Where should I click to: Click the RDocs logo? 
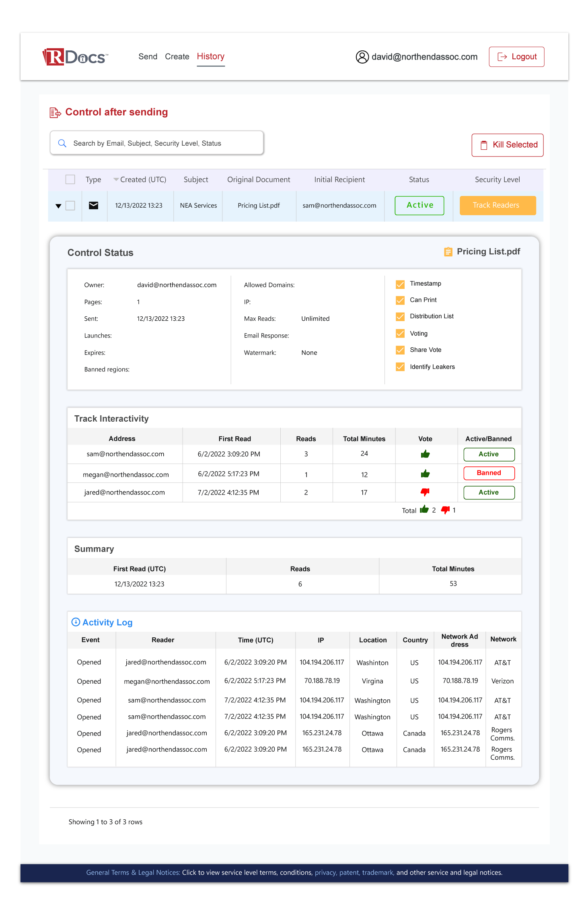pos(75,57)
